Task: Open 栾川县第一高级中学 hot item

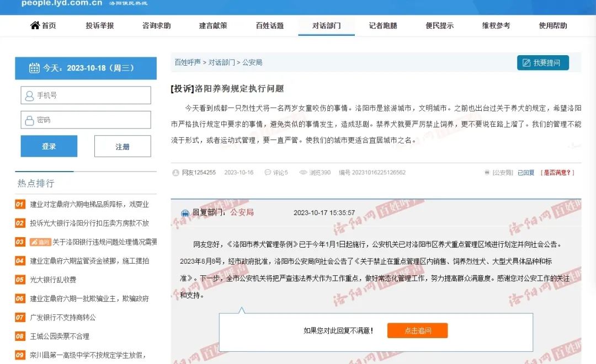Action: coord(88,355)
